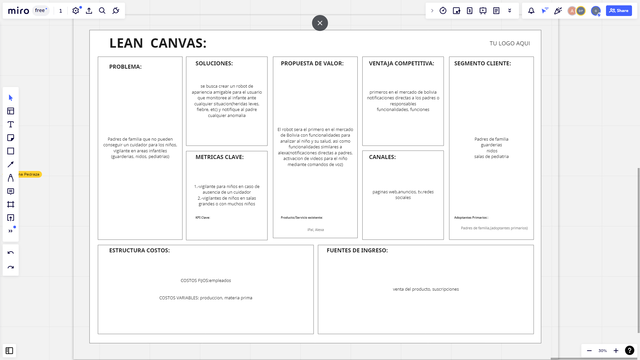Go to Miro home via logo
Screen dimensions: 640x360
[x=18, y=11]
